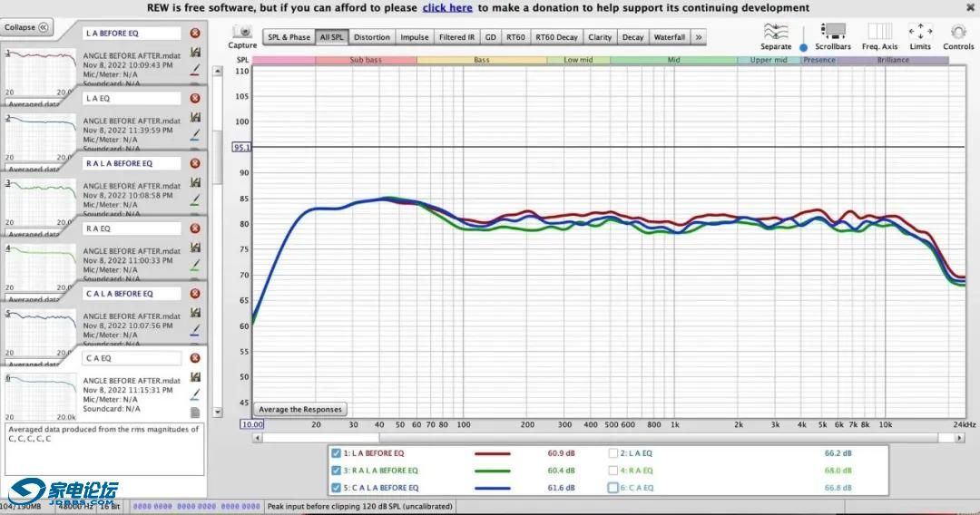Switch to GD tab
This screenshot has height=515, width=980.
pos(491,37)
